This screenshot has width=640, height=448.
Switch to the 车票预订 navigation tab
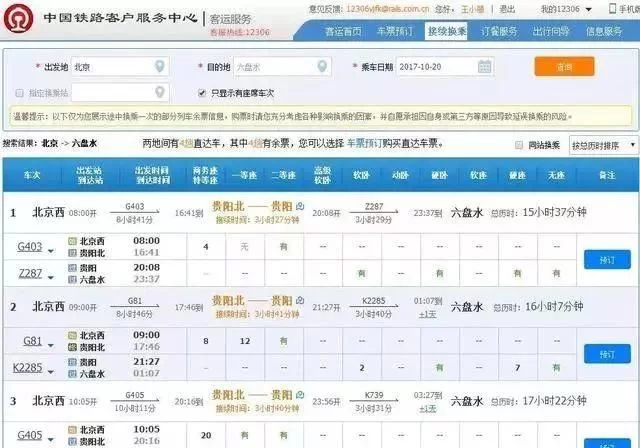coord(394,31)
